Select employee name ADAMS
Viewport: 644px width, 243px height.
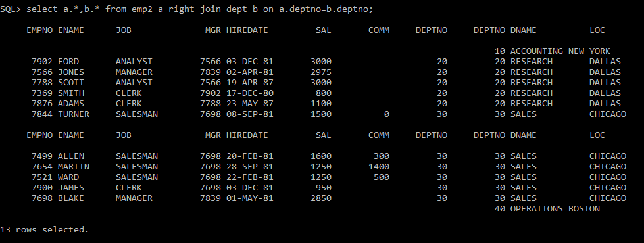click(70, 104)
